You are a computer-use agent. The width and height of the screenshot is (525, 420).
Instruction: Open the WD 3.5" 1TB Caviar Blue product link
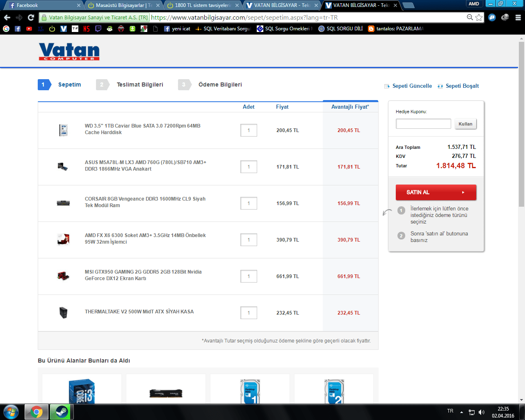point(143,129)
